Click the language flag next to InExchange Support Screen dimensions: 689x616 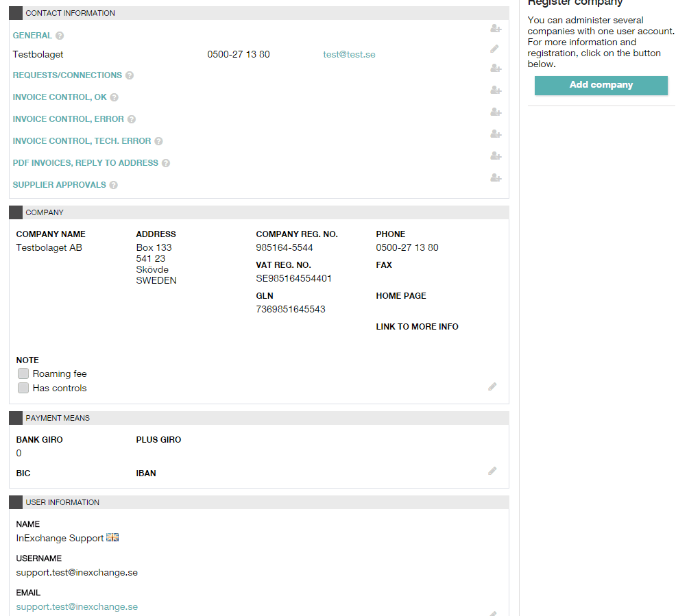(x=112, y=537)
